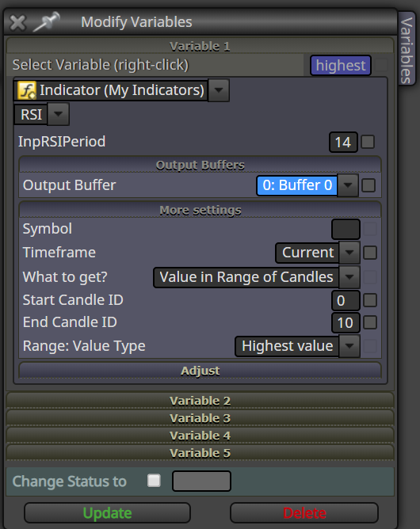
Task: Toggle checkbox beside Output Buffer
Action: click(x=368, y=185)
